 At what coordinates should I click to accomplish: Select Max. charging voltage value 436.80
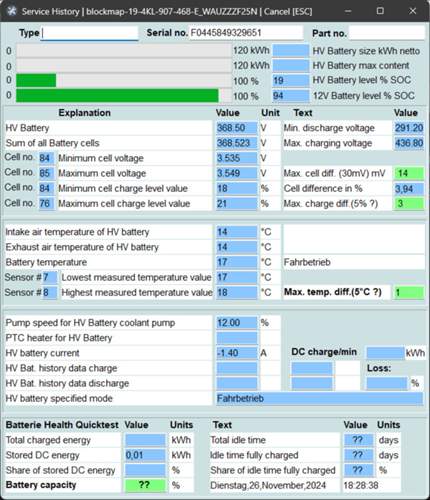(409, 143)
